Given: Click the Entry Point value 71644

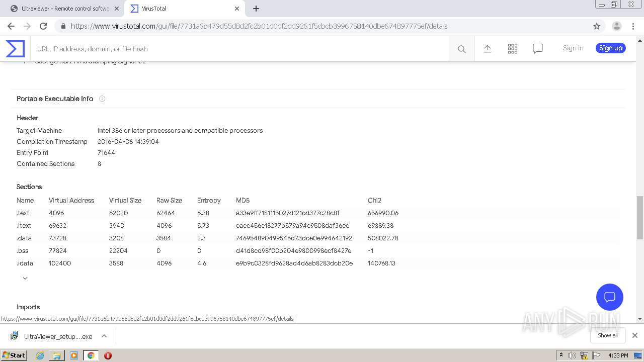Looking at the screenshot, I should pos(106,153).
